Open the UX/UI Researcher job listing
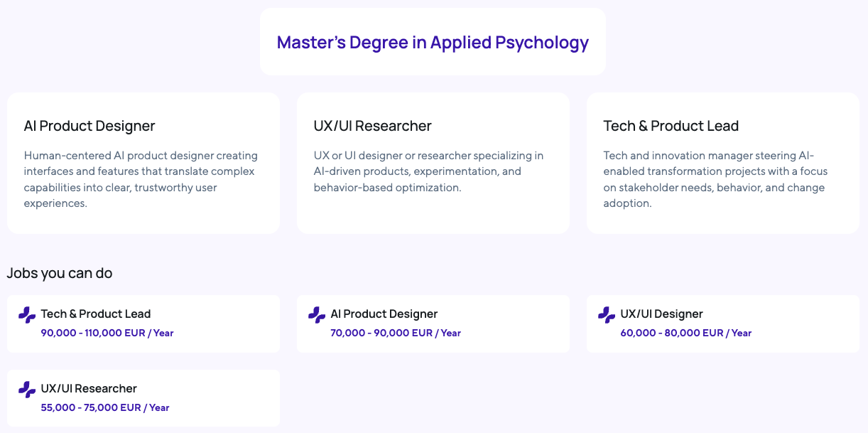The height and width of the screenshot is (433, 868). pos(89,388)
